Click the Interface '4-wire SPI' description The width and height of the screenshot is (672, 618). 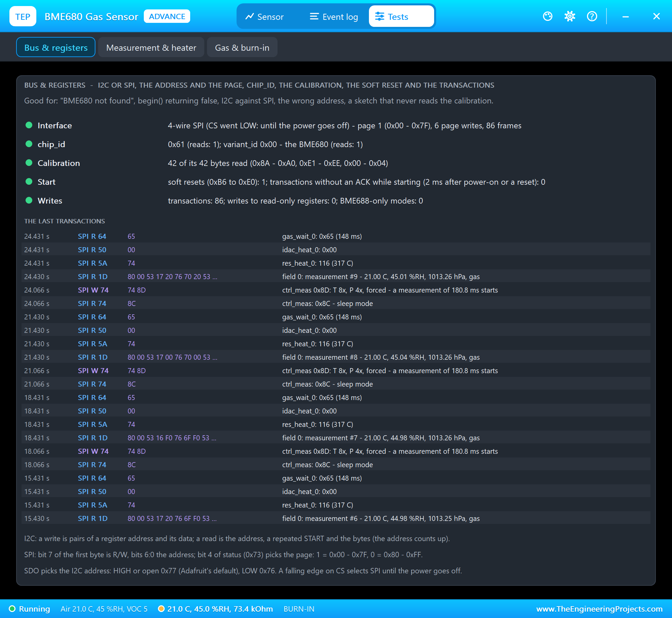(345, 125)
